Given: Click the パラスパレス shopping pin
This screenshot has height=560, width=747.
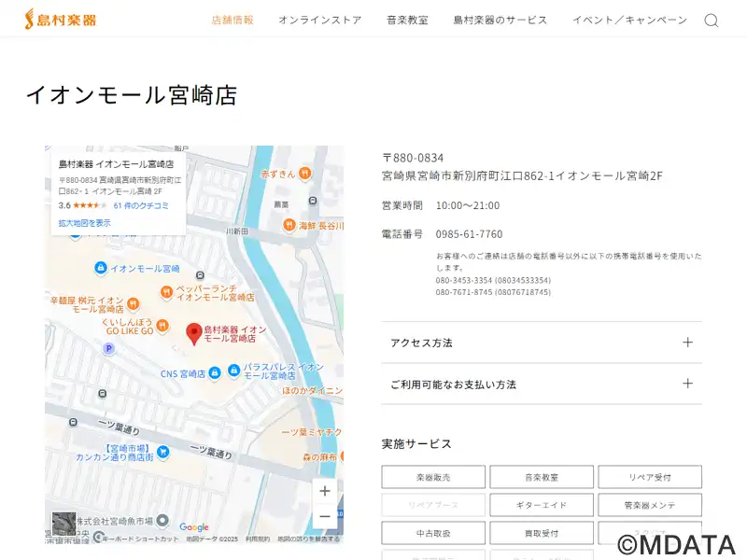Looking at the screenshot, I should point(234,370).
